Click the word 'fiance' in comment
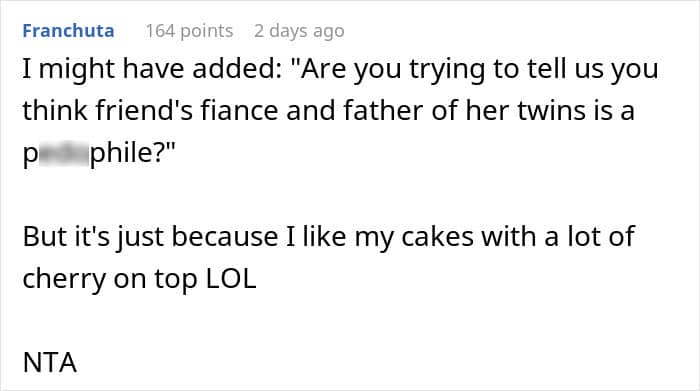 coord(239,111)
